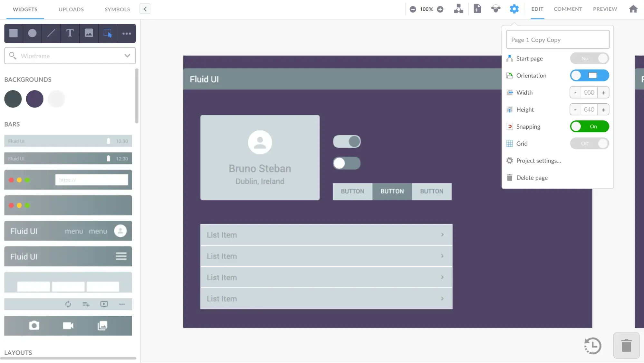Image resolution: width=644 pixels, height=363 pixels.
Task: Select the Text widget tool
Action: click(x=70, y=33)
